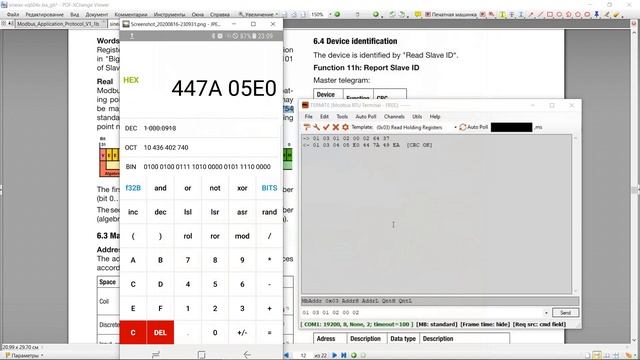This screenshot has width=640, height=360.
Task: Click the page number field showing 12
Action: [x=303, y=355]
